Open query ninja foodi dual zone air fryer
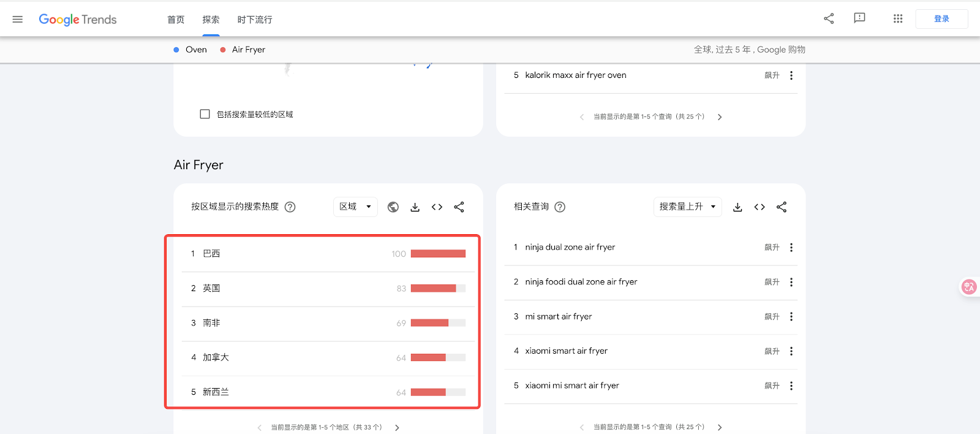 pyautogui.click(x=581, y=282)
